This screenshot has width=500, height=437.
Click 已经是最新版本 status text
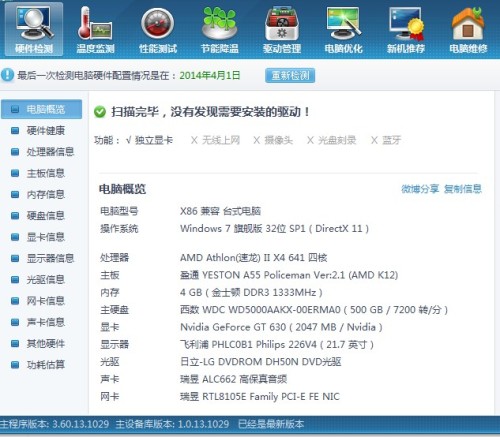[x=271, y=424]
